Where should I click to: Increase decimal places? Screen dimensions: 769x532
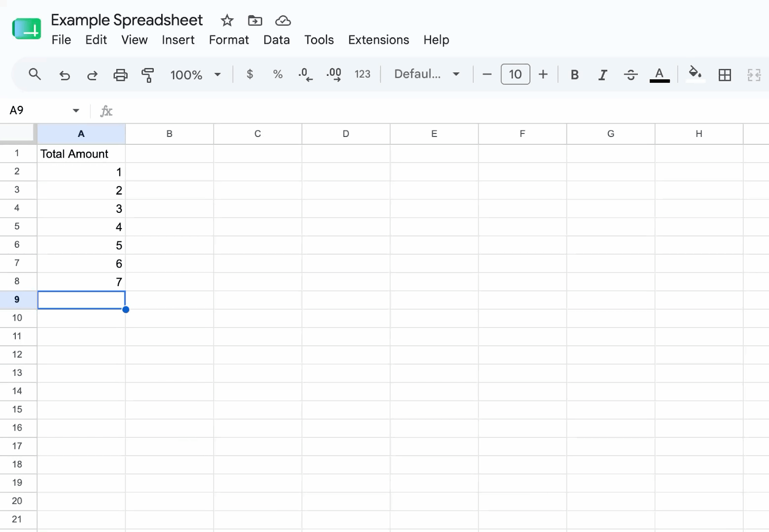click(x=334, y=74)
